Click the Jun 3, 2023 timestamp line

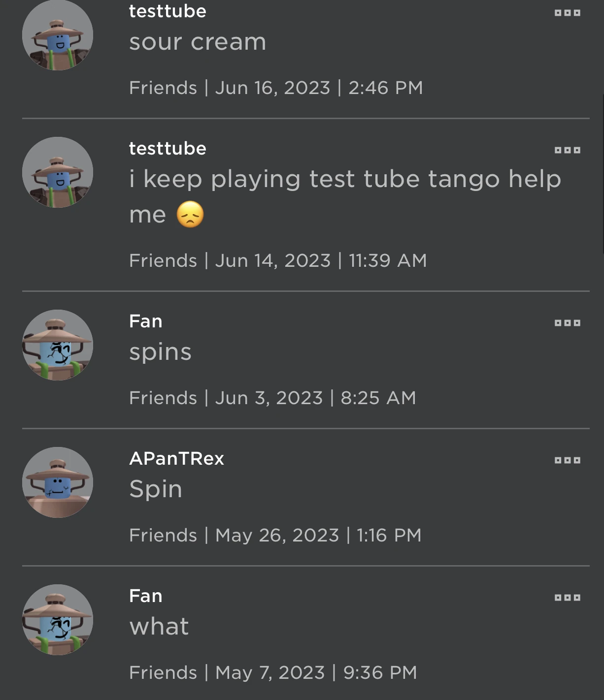(272, 398)
